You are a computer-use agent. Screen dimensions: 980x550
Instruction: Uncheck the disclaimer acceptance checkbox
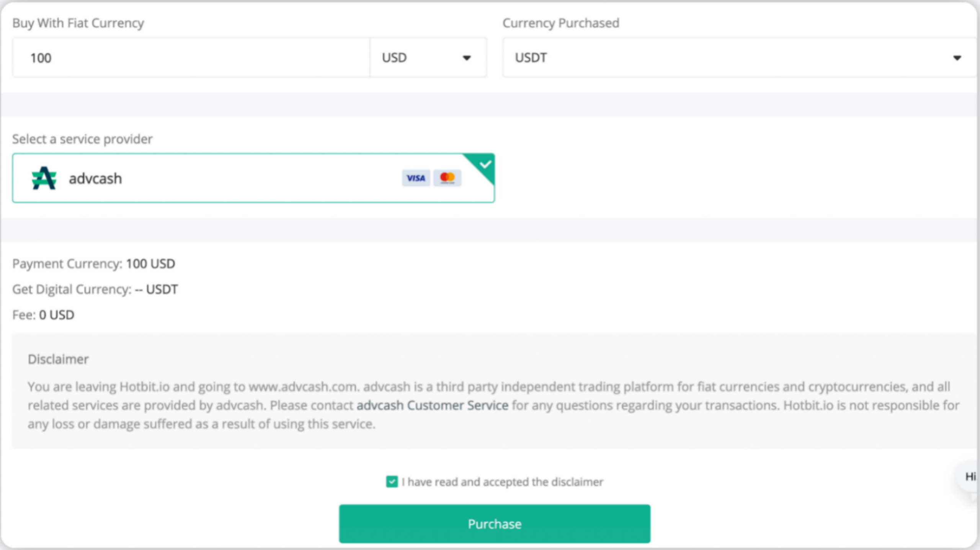click(x=392, y=482)
